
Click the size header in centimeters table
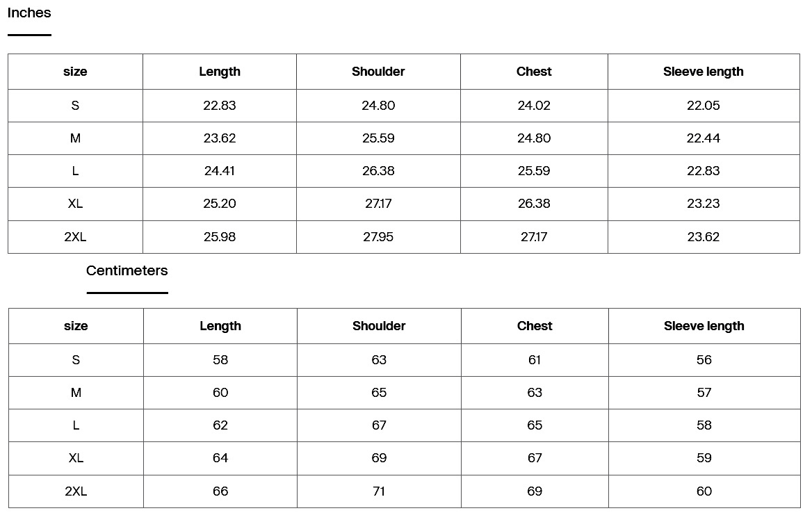(76, 326)
